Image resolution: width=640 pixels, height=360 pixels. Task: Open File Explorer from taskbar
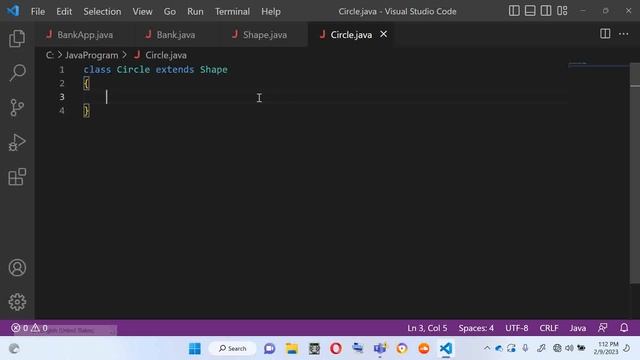(x=292, y=349)
